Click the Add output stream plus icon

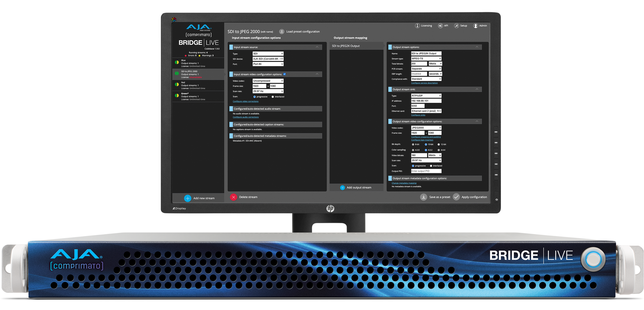point(342,187)
